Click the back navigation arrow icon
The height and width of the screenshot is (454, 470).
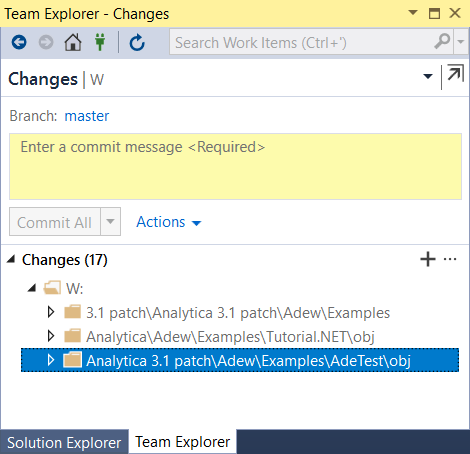19,42
